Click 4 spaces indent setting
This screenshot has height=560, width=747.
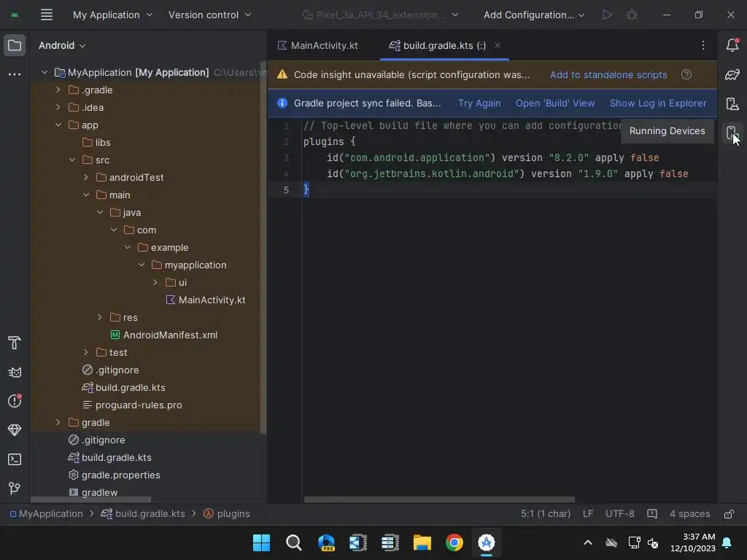pyautogui.click(x=689, y=514)
